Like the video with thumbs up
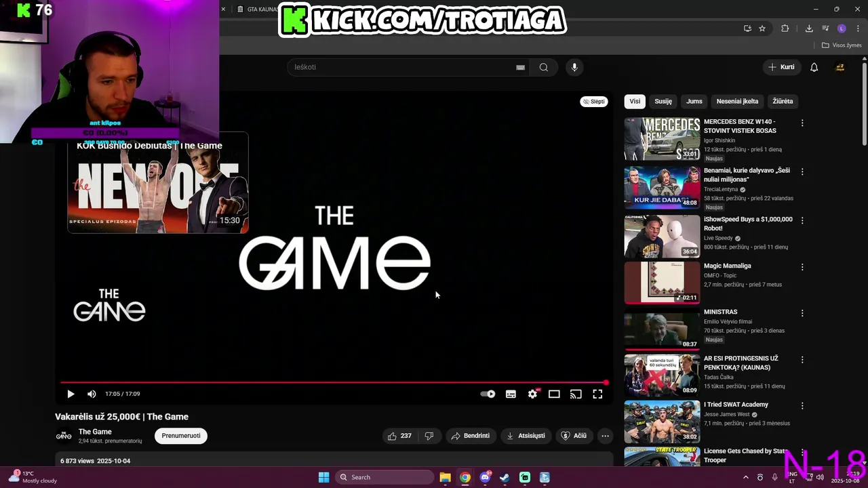 (399, 436)
